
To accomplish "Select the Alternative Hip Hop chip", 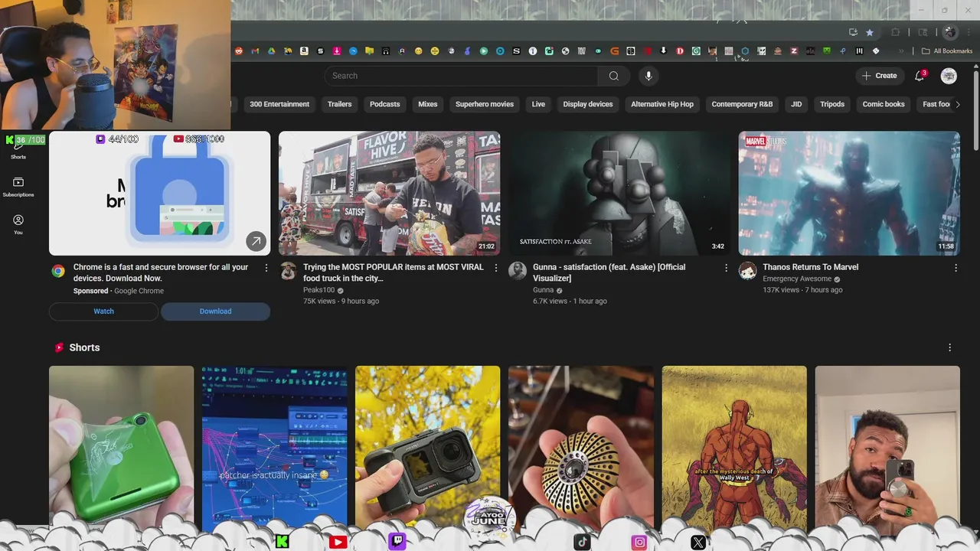I will tap(662, 104).
